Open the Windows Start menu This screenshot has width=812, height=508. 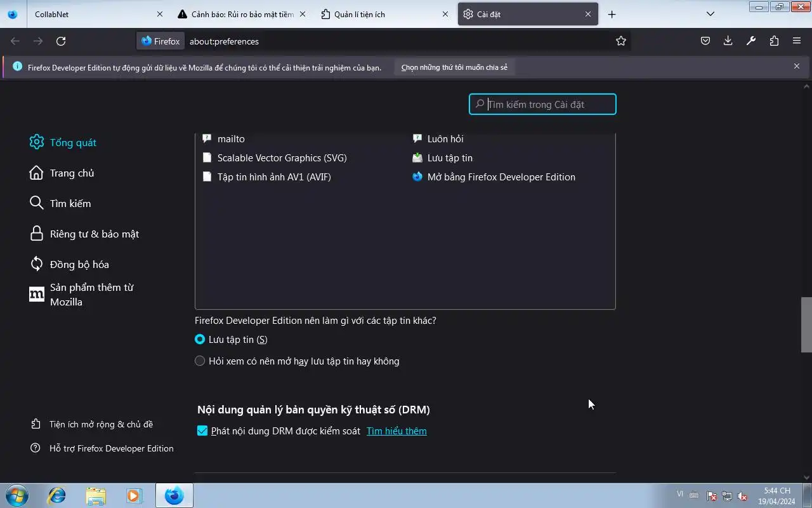(16, 495)
